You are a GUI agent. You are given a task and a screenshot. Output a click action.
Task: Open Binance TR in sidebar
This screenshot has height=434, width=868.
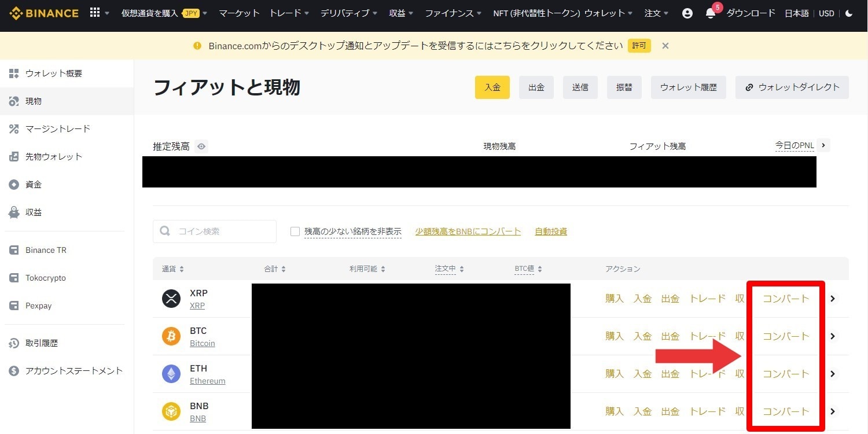pyautogui.click(x=67, y=250)
